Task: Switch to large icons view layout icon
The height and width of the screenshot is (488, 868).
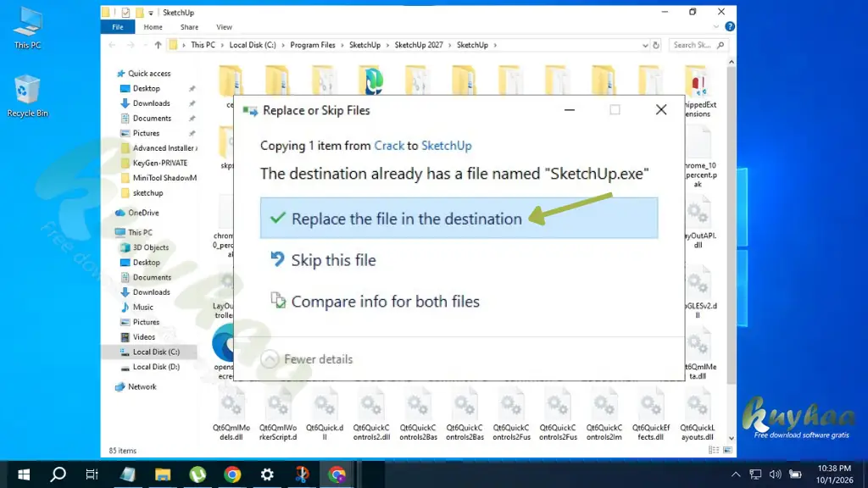Action: coord(727,451)
